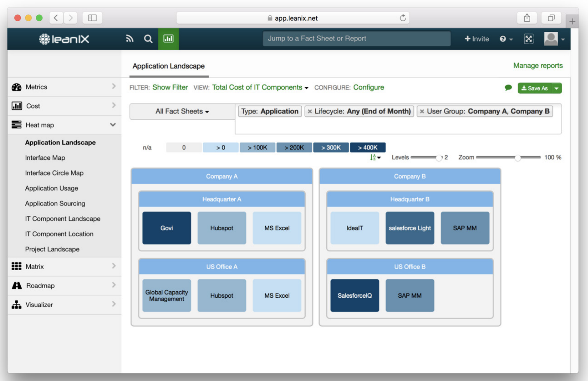Click the > 0 legend swatch
The width and height of the screenshot is (588, 381).
coord(221,147)
